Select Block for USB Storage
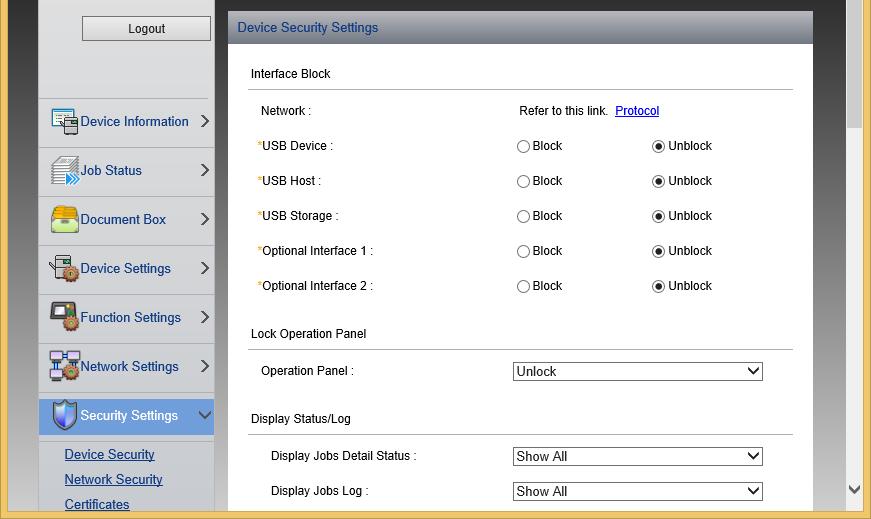The image size is (871, 519). point(523,217)
